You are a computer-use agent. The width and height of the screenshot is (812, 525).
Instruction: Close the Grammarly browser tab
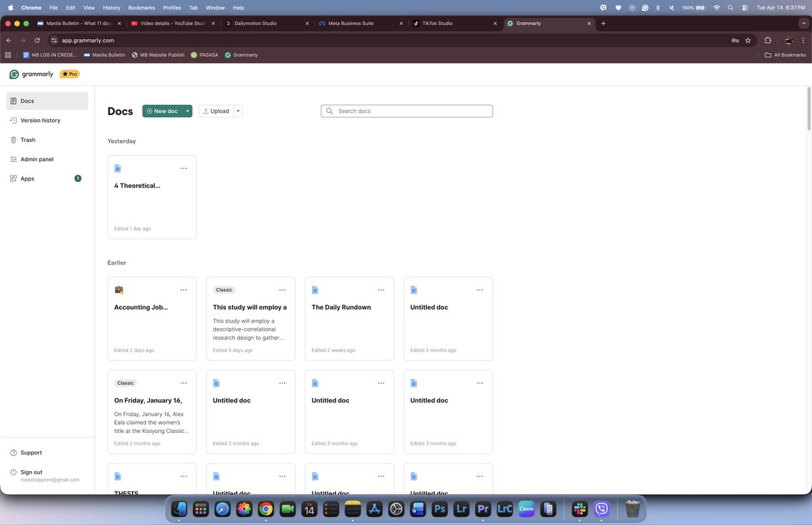[589, 23]
